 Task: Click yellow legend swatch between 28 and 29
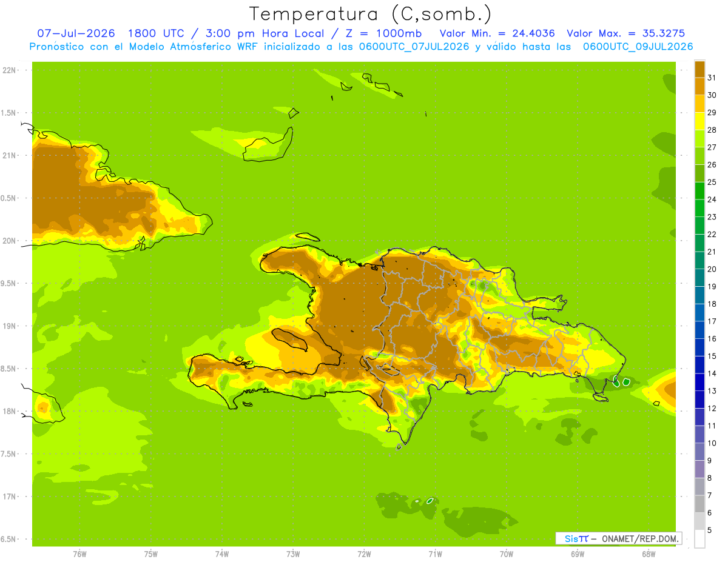(699, 121)
